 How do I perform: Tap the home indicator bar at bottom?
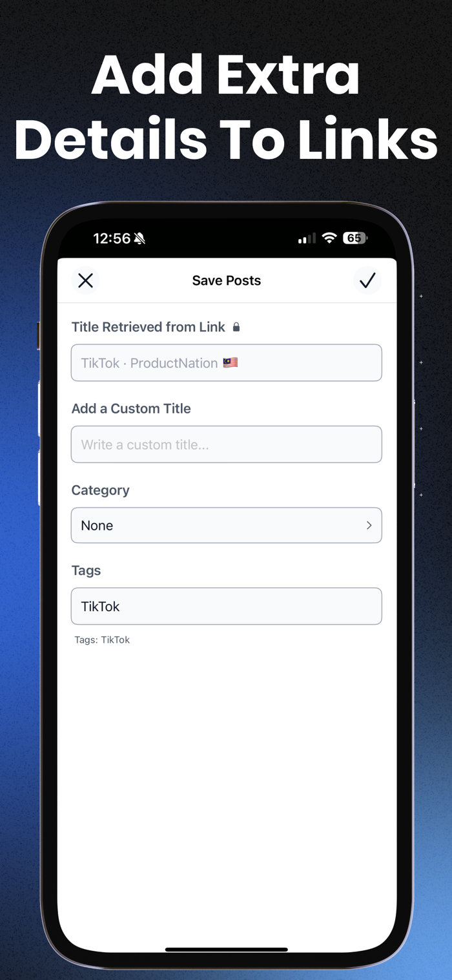[x=227, y=950]
